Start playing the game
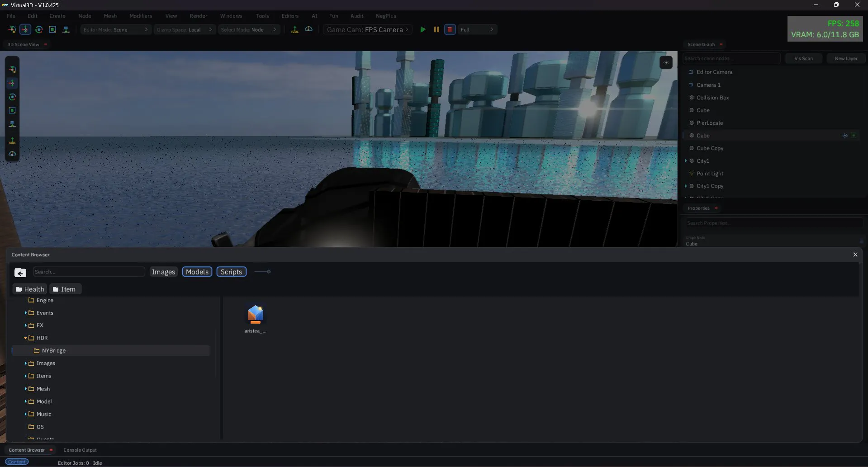The height and width of the screenshot is (467, 868). click(x=423, y=29)
